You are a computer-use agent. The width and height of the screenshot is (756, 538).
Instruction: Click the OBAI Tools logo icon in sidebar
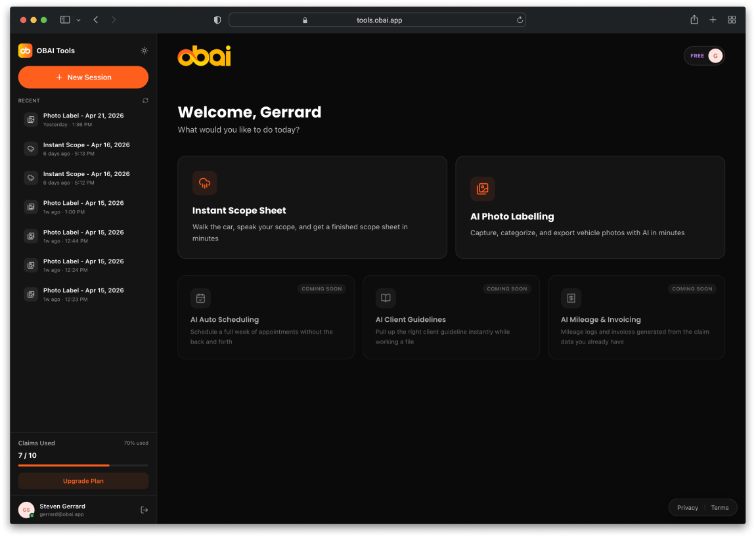pos(25,51)
